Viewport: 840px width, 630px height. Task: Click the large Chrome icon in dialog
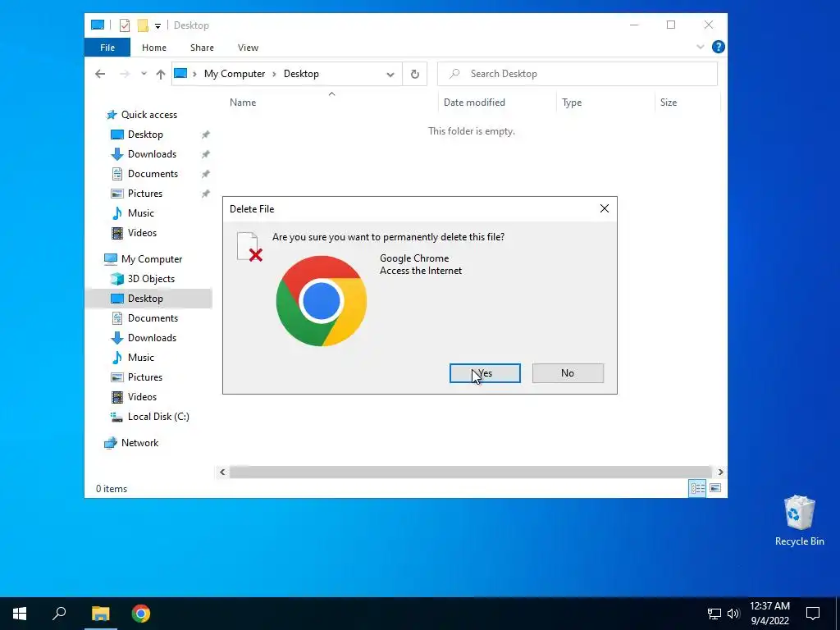pos(322,301)
